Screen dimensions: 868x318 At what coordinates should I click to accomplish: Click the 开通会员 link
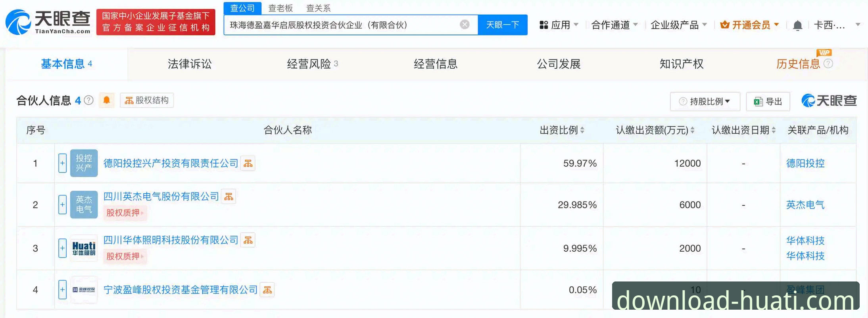749,25
